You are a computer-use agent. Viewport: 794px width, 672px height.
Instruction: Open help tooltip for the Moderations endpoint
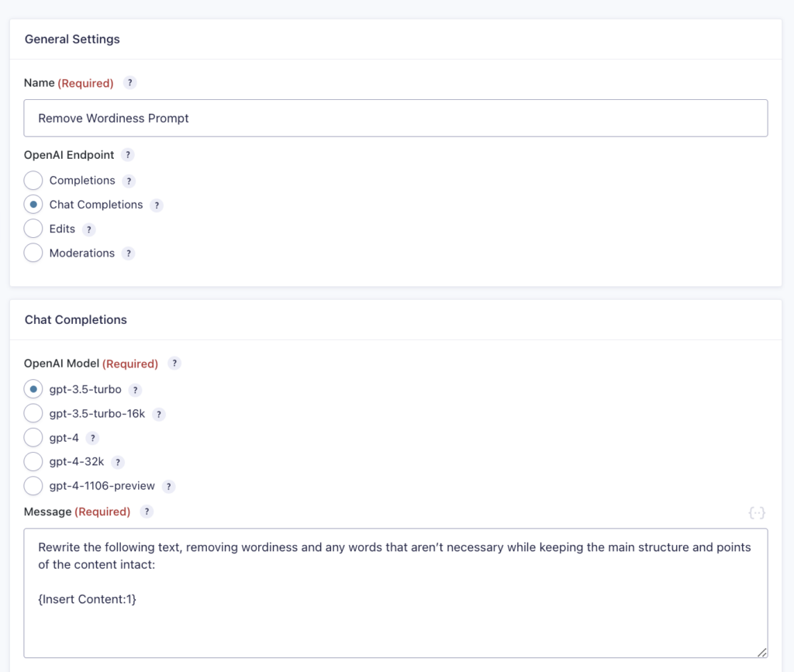(x=129, y=253)
